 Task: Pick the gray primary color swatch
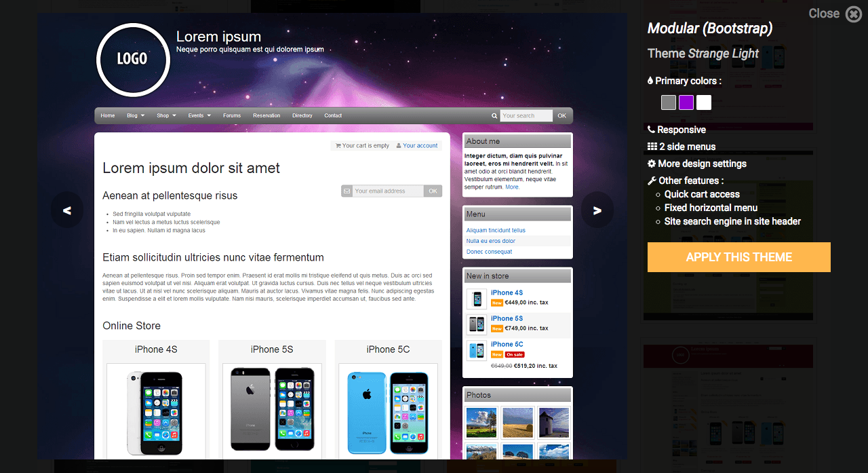pos(669,102)
